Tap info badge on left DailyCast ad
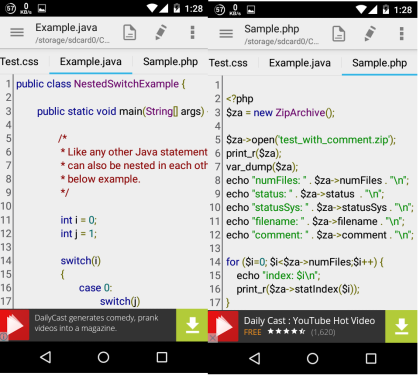The image size is (420, 376). [x=4, y=337]
